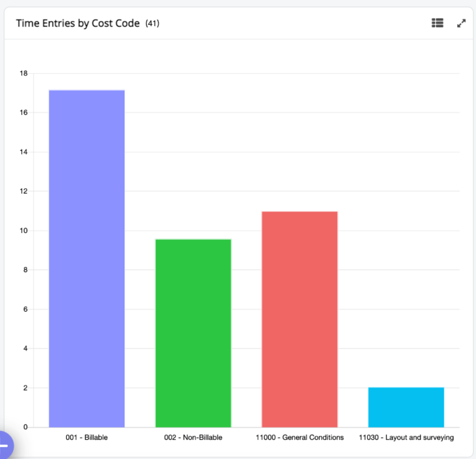The height and width of the screenshot is (459, 476).
Task: Click the 4 value on y-axis
Action: (x=25, y=348)
